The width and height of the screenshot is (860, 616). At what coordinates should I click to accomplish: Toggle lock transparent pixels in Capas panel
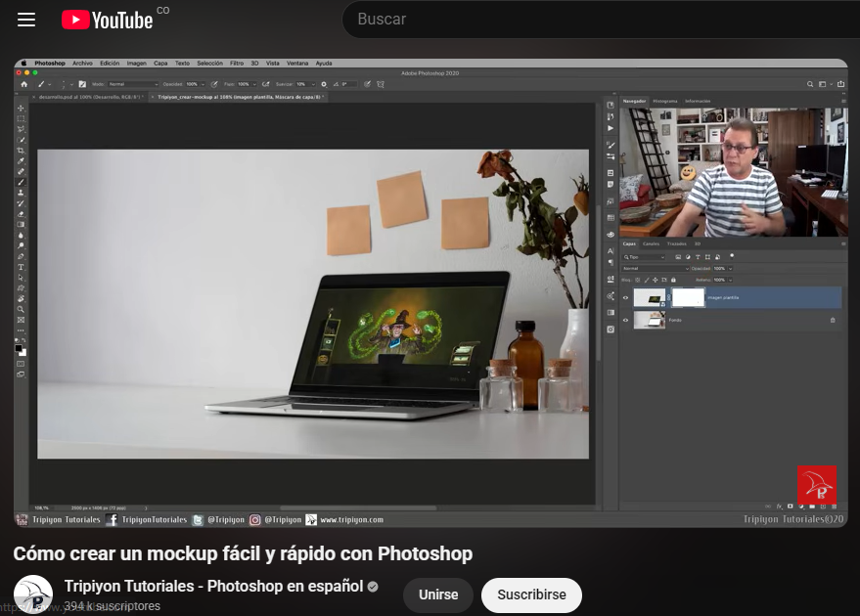[637, 280]
